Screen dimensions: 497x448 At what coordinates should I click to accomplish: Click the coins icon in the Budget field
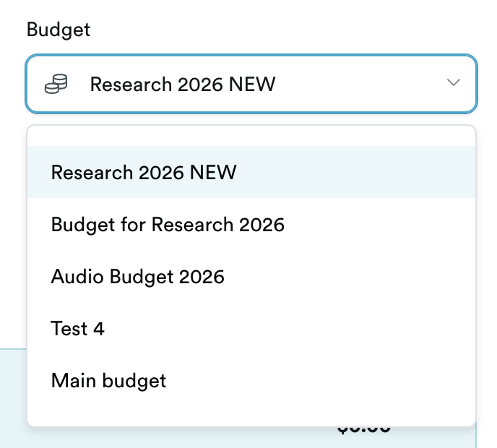56,84
